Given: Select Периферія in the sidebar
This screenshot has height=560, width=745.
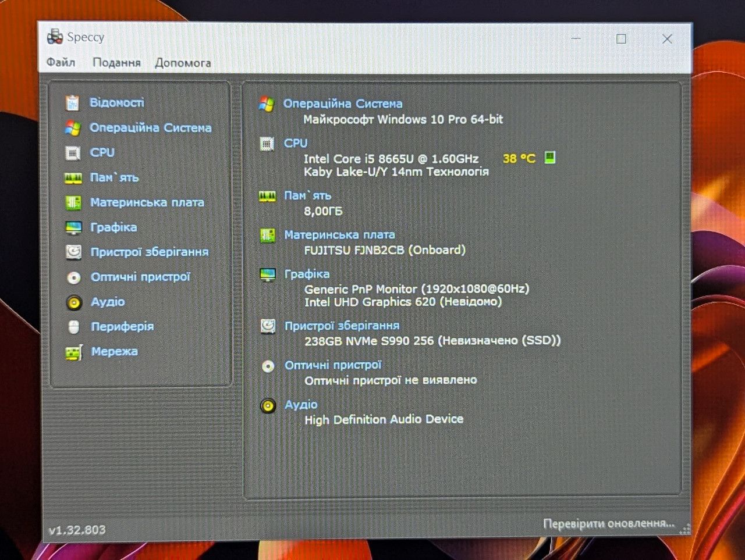Looking at the screenshot, I should (x=122, y=327).
